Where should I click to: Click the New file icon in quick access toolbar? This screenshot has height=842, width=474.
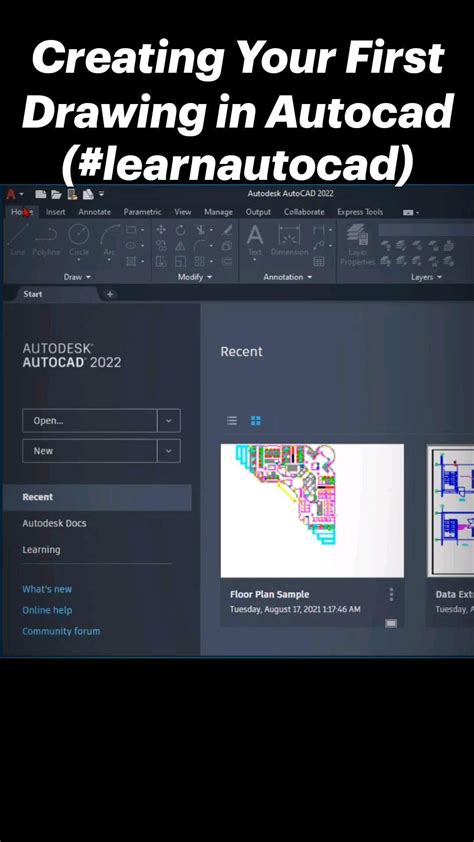[x=40, y=194]
